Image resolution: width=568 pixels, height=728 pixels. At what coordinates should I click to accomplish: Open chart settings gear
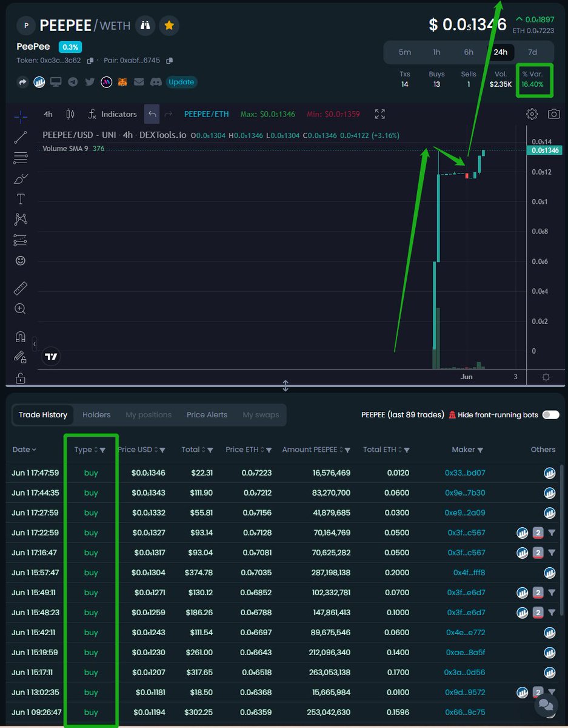(532, 114)
